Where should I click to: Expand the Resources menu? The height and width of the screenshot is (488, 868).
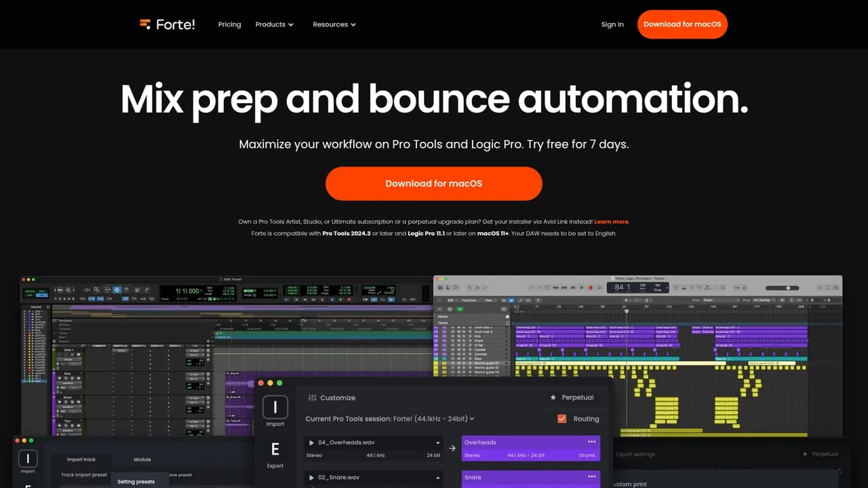(334, 24)
